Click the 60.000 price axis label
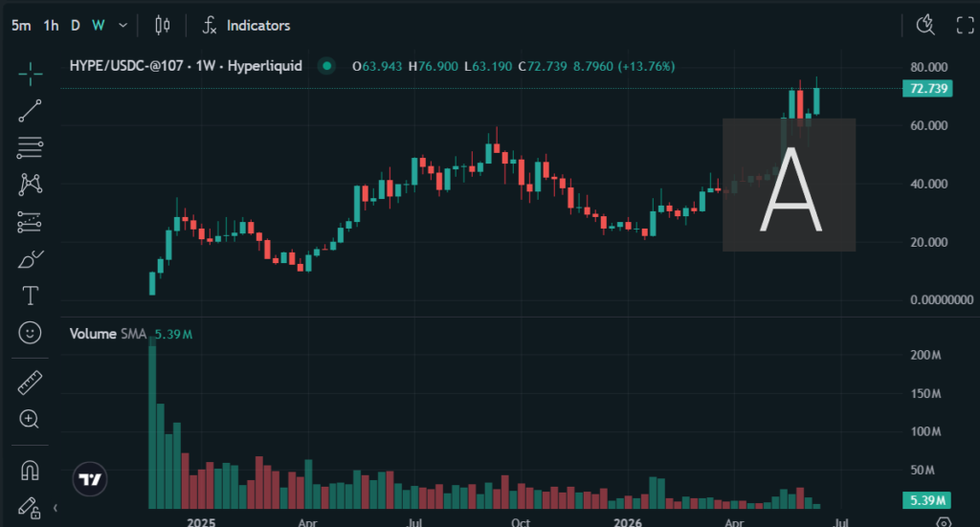The width and height of the screenshot is (980, 527). pos(928,125)
